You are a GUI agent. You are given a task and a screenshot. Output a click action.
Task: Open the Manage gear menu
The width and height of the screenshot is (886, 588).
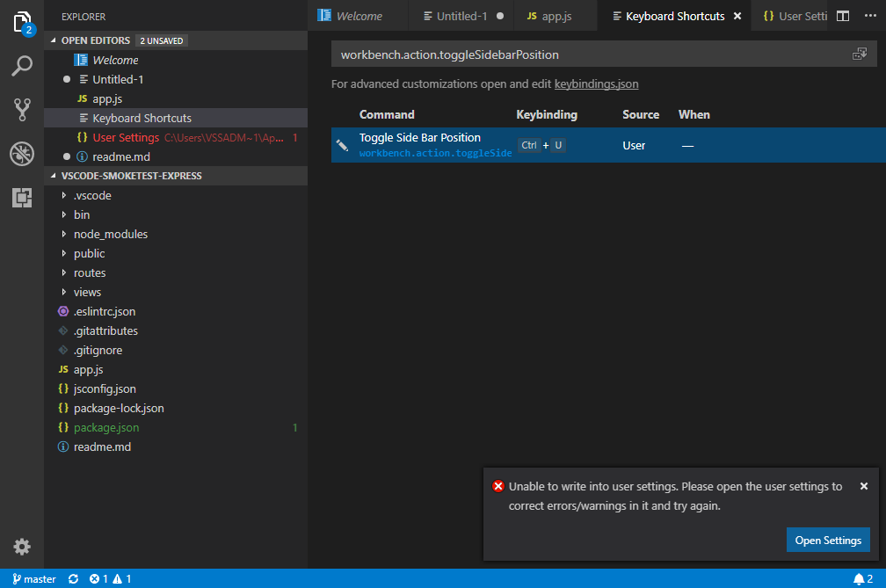pos(22,546)
